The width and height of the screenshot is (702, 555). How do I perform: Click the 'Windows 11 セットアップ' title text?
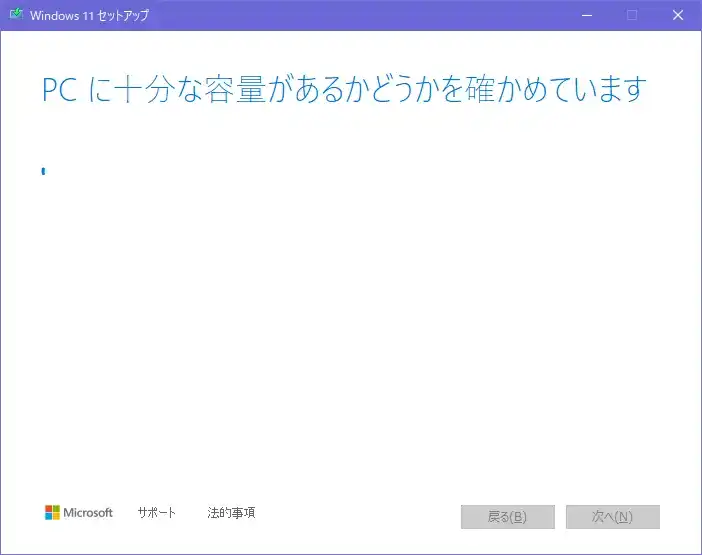(x=89, y=15)
